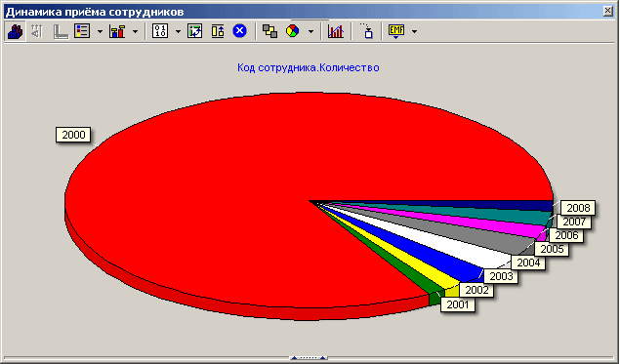The image size is (620, 364).
Task: Select the 2003 data label
Action: tap(501, 276)
